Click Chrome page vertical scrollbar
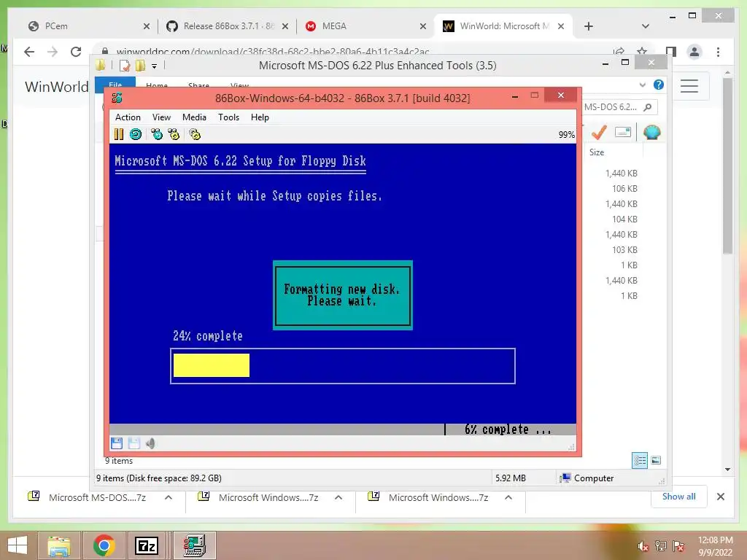 click(727, 166)
